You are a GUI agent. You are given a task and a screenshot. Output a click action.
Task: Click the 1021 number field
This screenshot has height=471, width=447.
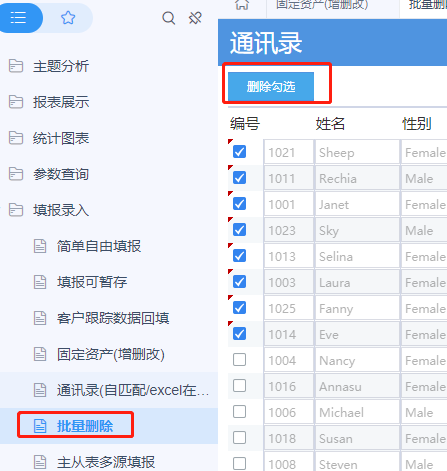coord(288,152)
